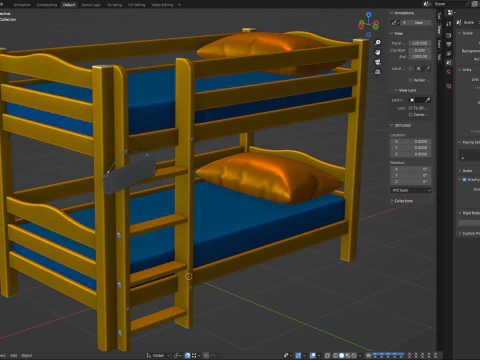Select solid viewport shading sphere icon
Image resolution: width=480 pixels, height=360 pixels.
tap(341, 355)
